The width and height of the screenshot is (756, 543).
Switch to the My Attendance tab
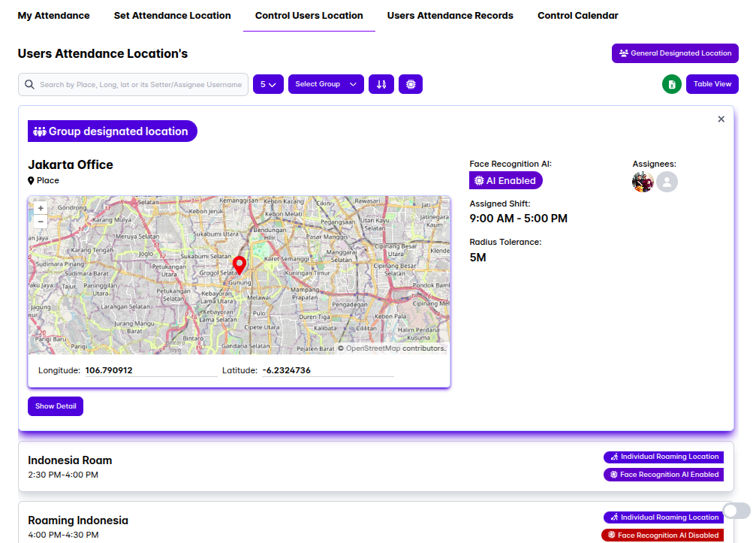click(x=53, y=16)
